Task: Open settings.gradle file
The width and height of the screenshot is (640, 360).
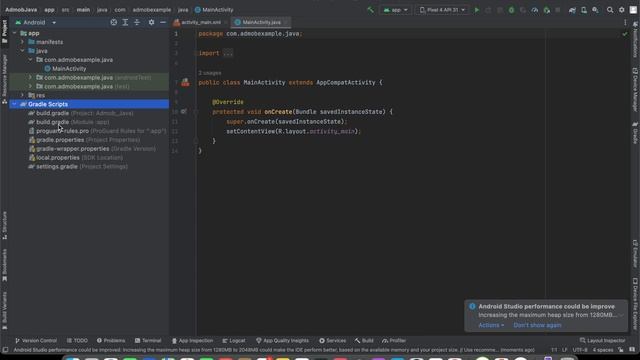Action: 78,167
